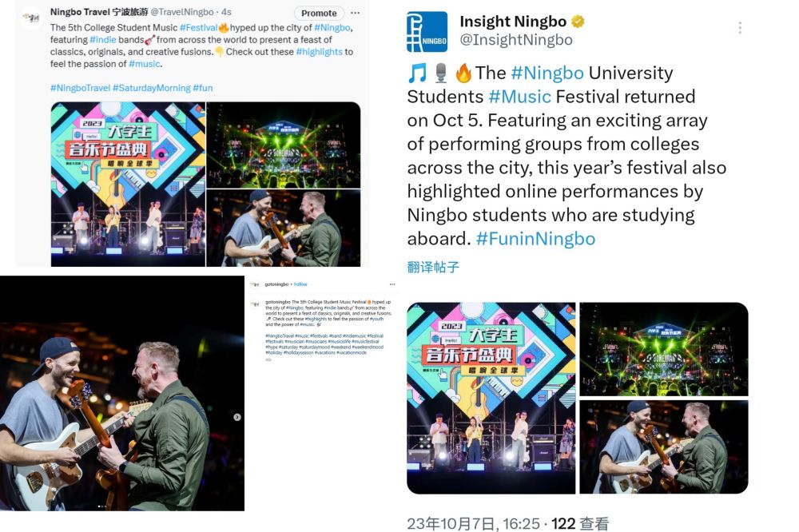Open Insight Ningbo post options menu
Screen dimensions: 799x532
740,27
